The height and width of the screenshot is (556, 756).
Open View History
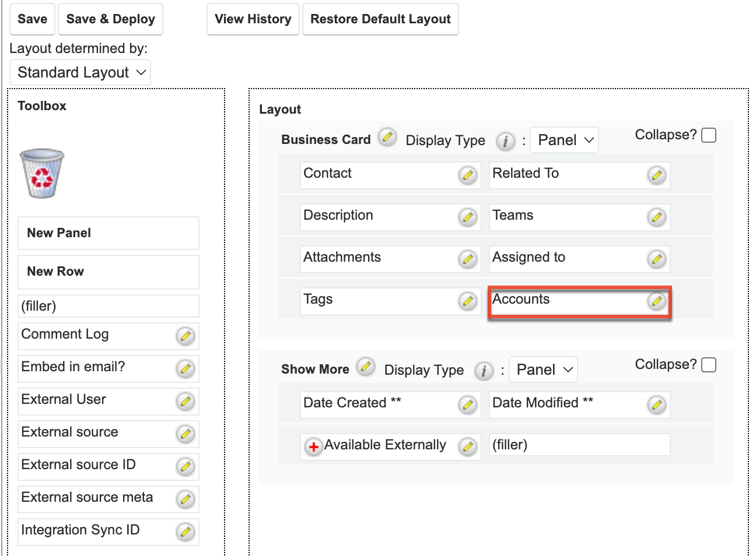pyautogui.click(x=253, y=19)
